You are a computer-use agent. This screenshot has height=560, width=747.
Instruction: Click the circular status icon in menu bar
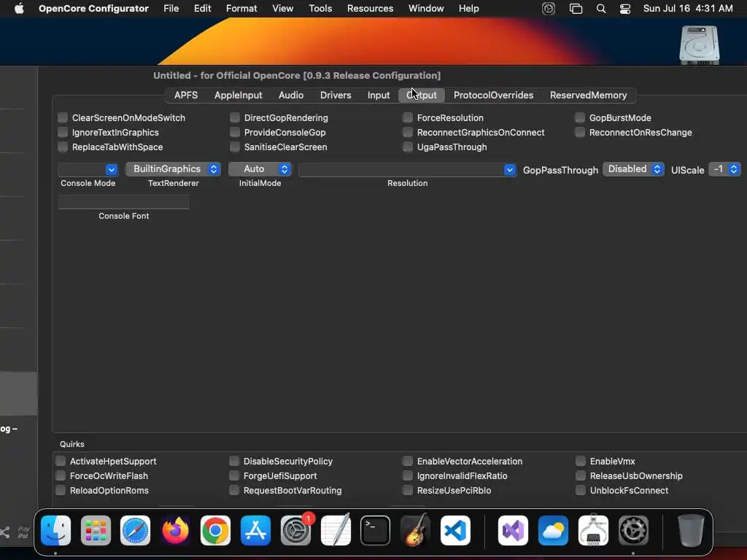tap(549, 9)
